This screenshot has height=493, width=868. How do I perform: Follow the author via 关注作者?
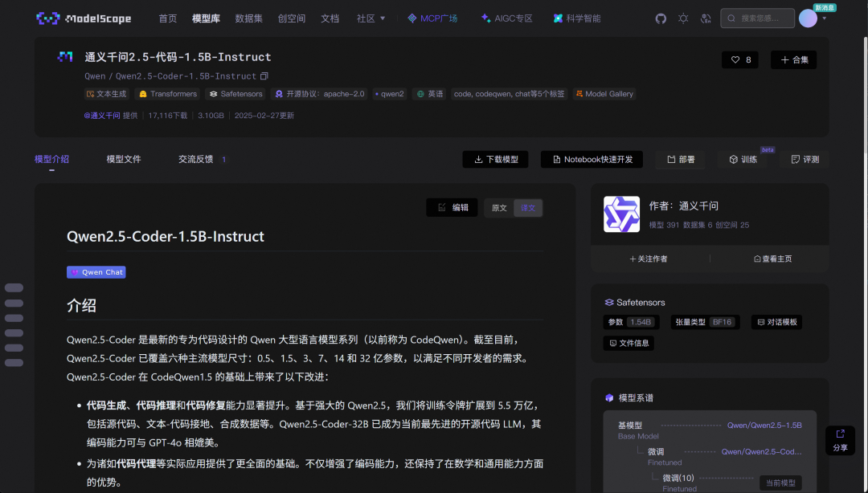click(647, 258)
